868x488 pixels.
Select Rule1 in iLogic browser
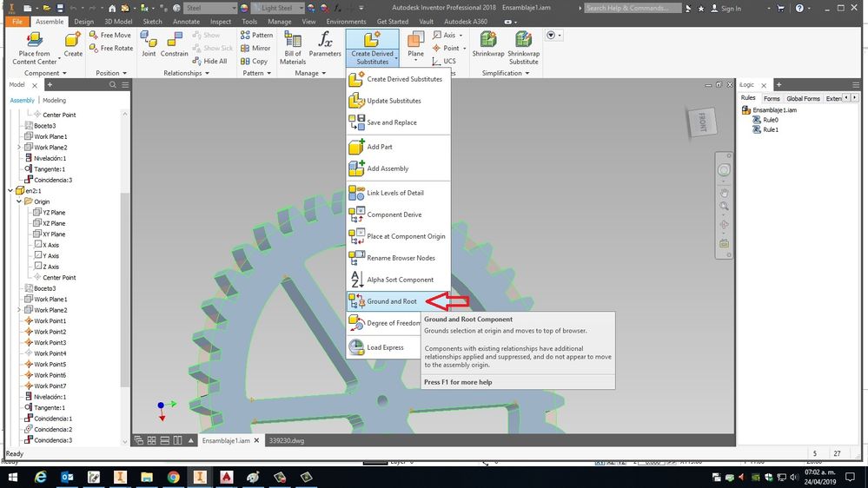pyautogui.click(x=765, y=129)
